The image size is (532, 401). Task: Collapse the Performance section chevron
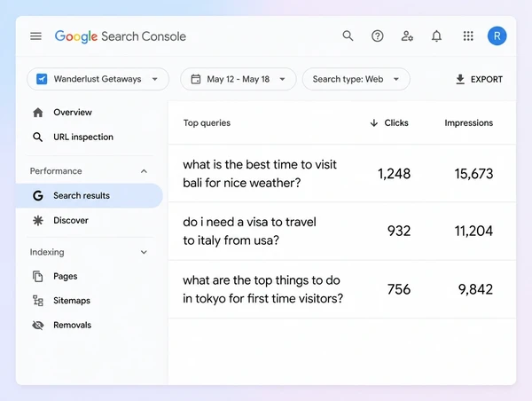click(144, 171)
